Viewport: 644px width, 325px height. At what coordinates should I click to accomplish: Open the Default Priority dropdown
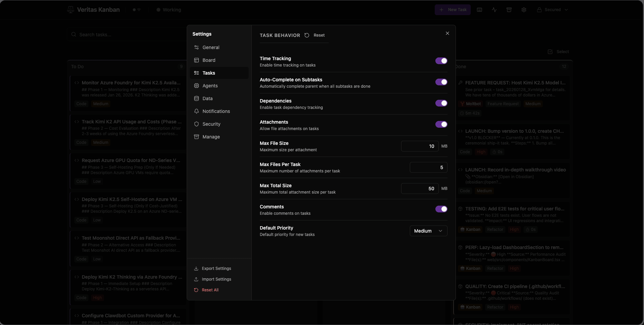428,231
